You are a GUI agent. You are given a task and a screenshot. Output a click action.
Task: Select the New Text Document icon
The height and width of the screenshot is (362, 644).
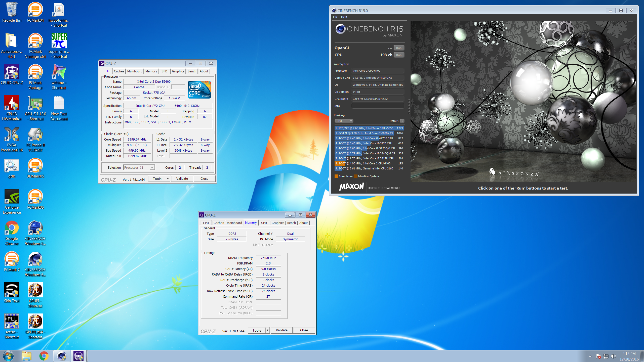(59, 109)
